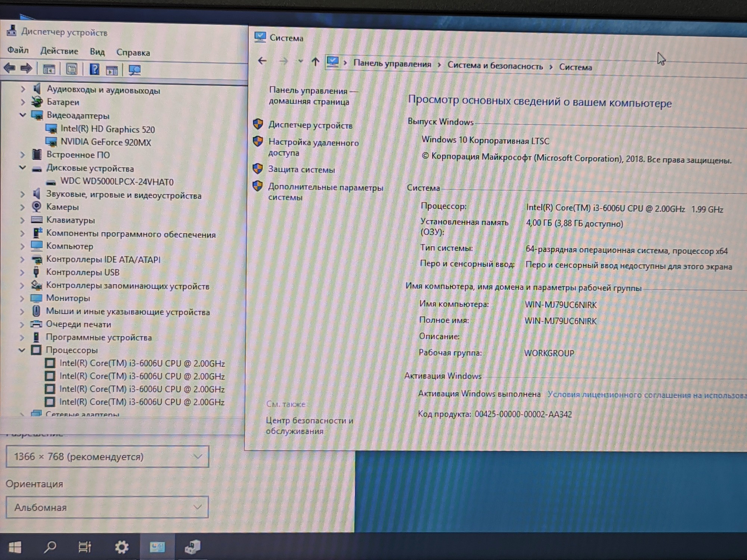Switch to the Control Panel taskbar icon
This screenshot has width=747, height=560.
pos(157,547)
